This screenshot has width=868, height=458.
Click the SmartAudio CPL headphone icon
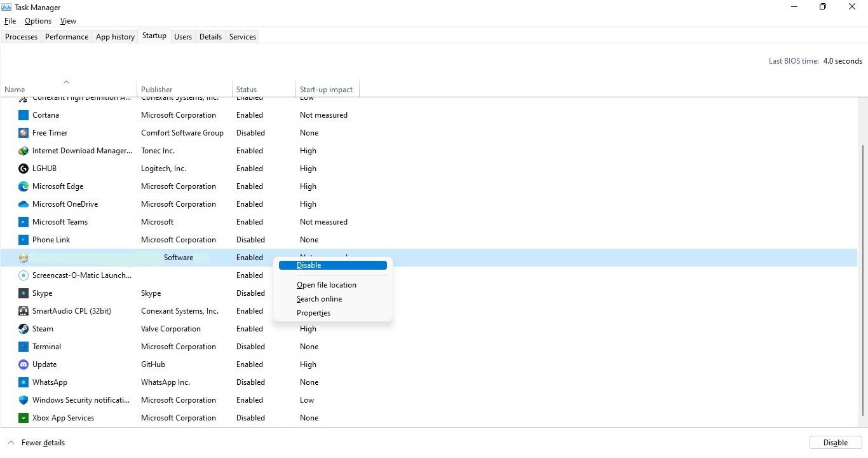tap(24, 311)
